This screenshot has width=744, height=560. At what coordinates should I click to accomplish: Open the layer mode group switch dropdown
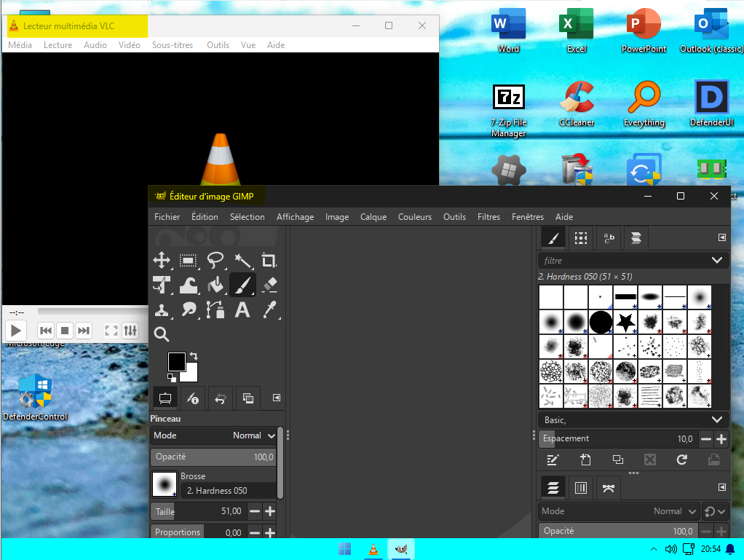716,511
